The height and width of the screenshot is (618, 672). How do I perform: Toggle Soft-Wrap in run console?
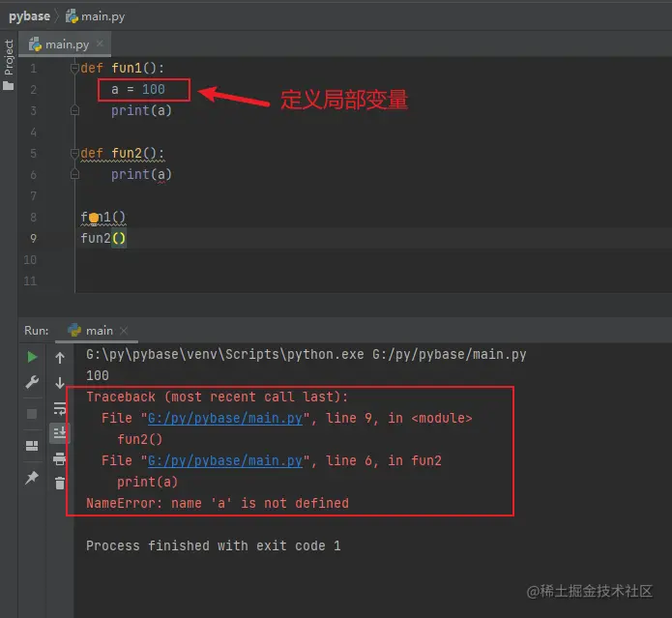pyautogui.click(x=60, y=408)
